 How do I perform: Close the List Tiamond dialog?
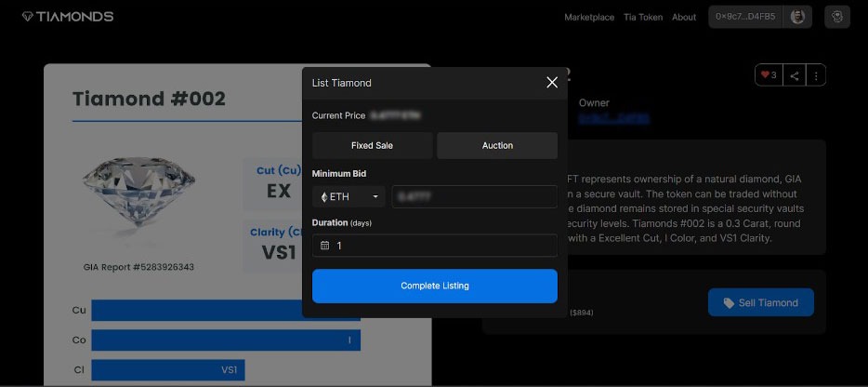(552, 83)
